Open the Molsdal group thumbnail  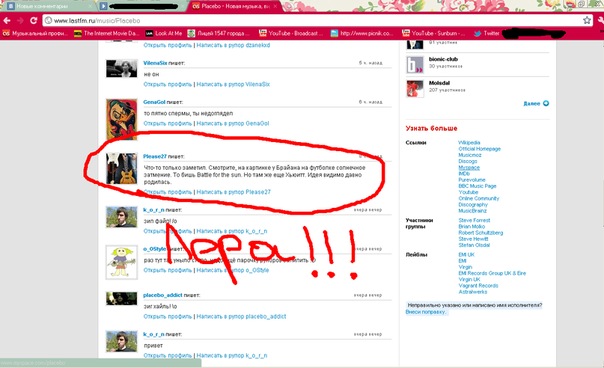point(415,89)
